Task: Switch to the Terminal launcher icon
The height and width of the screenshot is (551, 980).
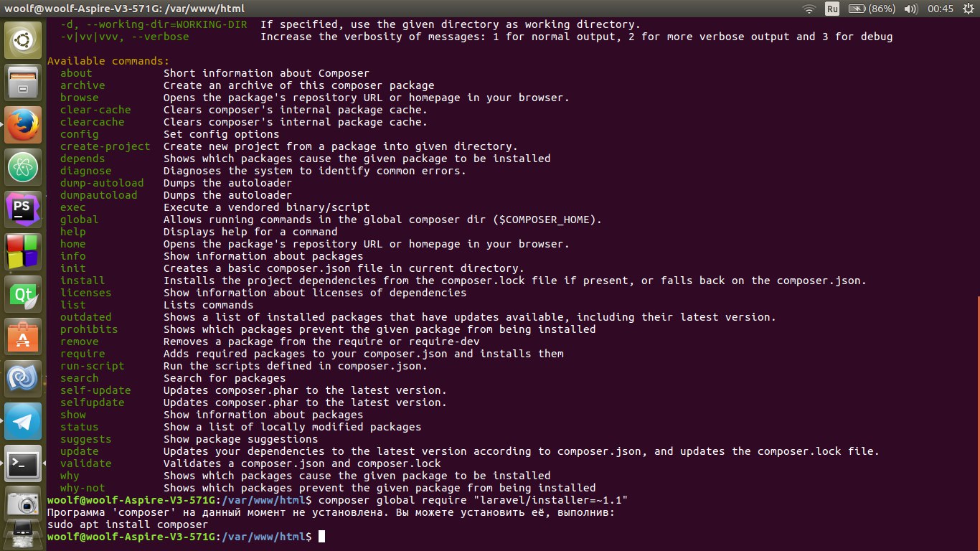Action: point(23,464)
